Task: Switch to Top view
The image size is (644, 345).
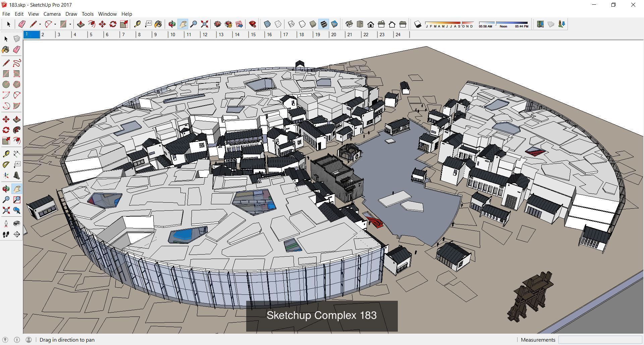Action: coord(360,24)
